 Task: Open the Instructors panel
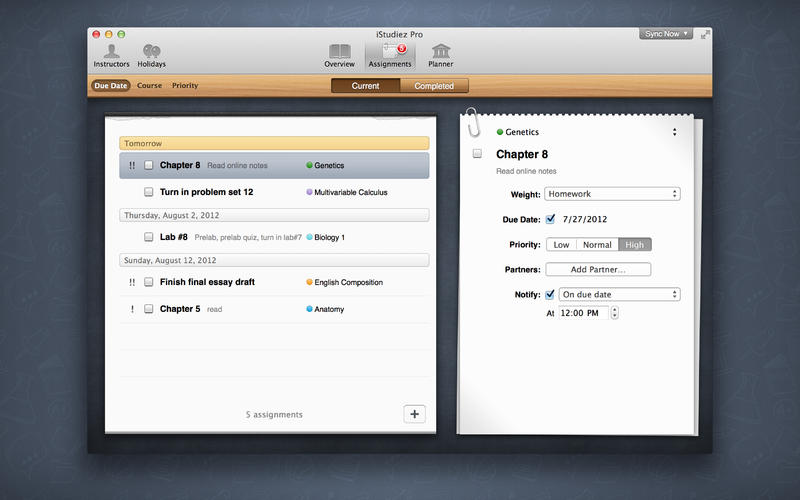pos(111,54)
